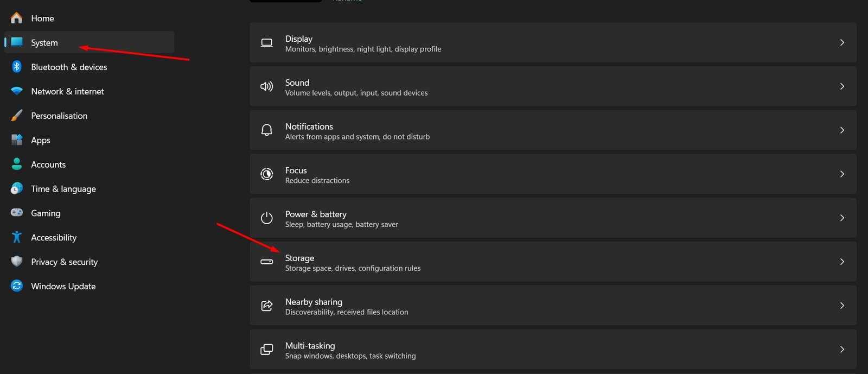Expand Sound settings via its chevron
Screen dimensions: 868x374
point(842,86)
